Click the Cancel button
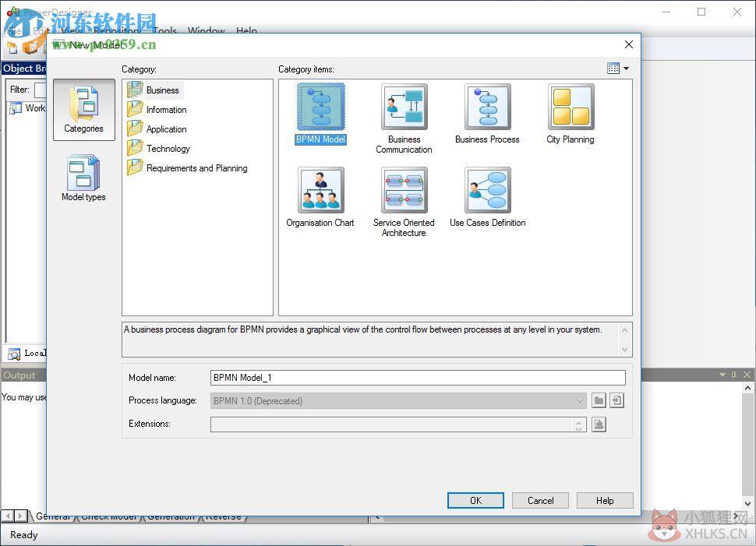 tap(540, 501)
